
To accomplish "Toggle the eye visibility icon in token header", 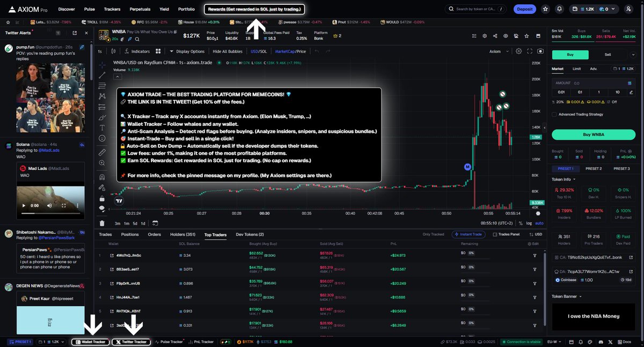I will tap(506, 36).
